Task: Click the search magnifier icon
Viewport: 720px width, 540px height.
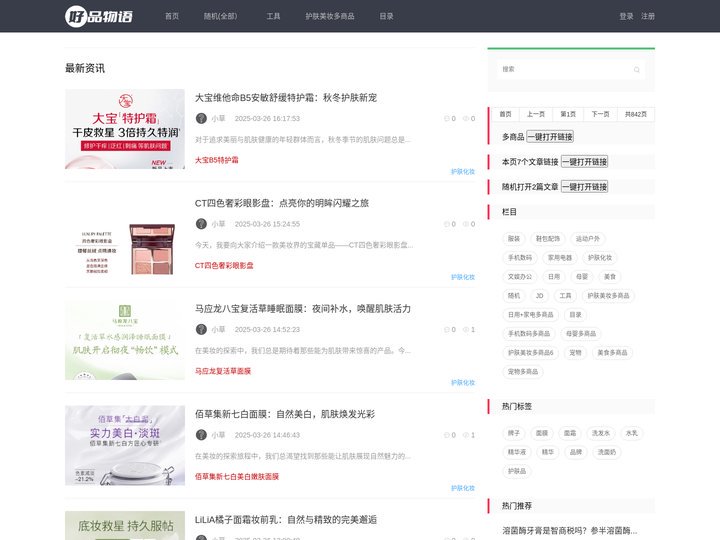Action: [x=636, y=70]
